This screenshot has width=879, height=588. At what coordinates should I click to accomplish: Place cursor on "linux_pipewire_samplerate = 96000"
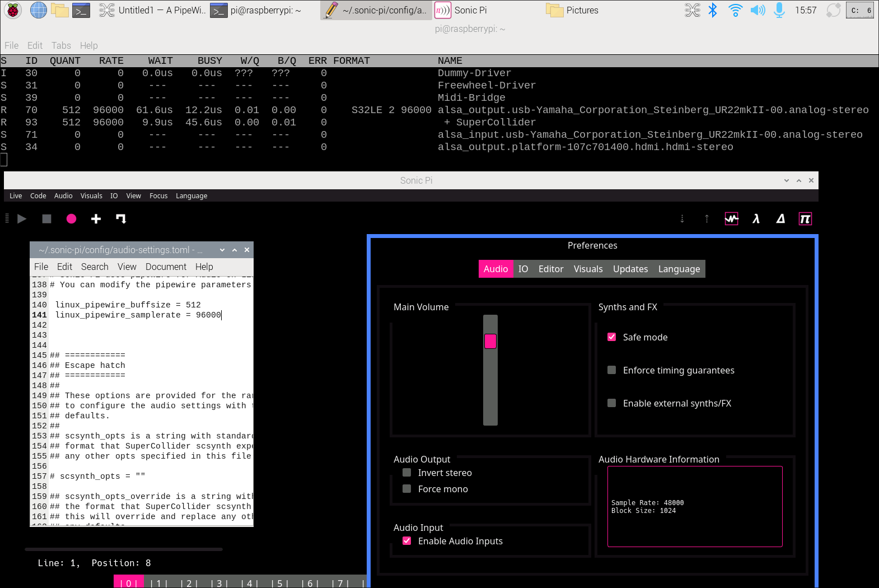(138, 315)
